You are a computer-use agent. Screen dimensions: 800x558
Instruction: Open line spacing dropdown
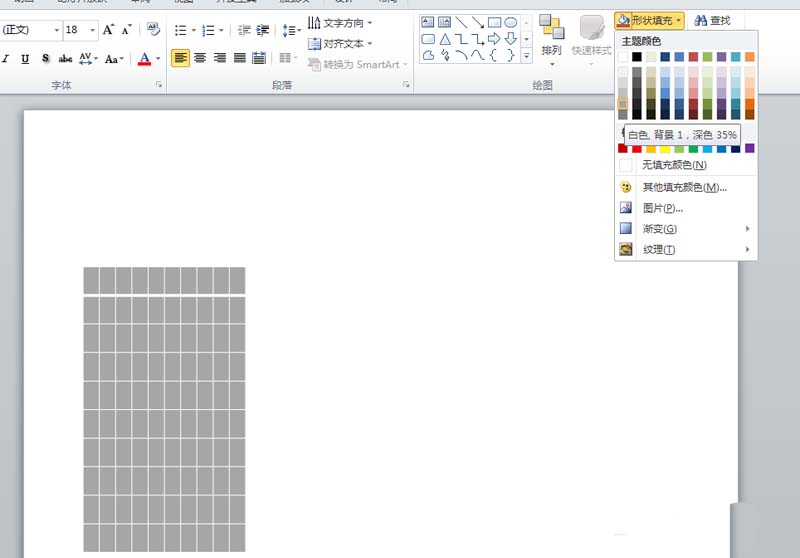pyautogui.click(x=291, y=31)
